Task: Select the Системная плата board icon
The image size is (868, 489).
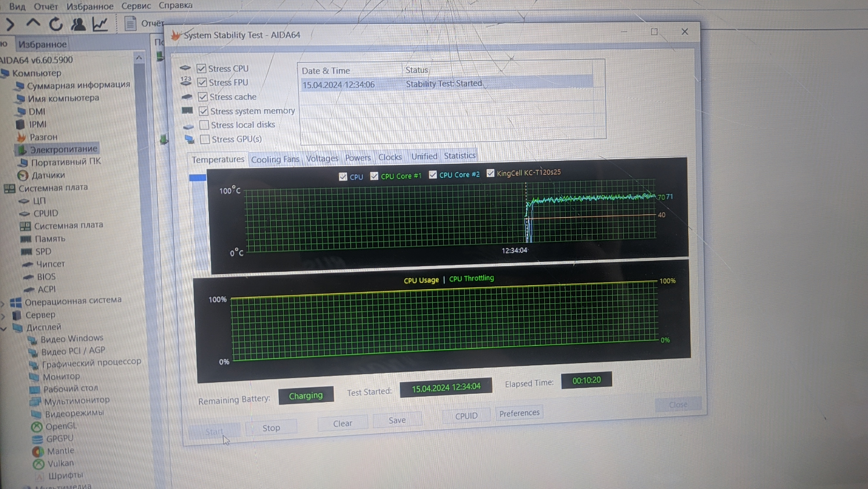Action: click(x=9, y=188)
